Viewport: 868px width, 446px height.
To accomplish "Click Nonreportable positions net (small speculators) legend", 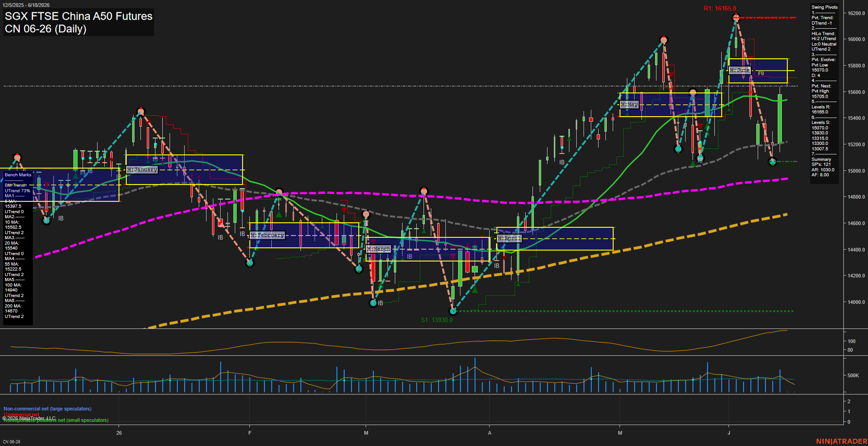I will tap(56, 420).
